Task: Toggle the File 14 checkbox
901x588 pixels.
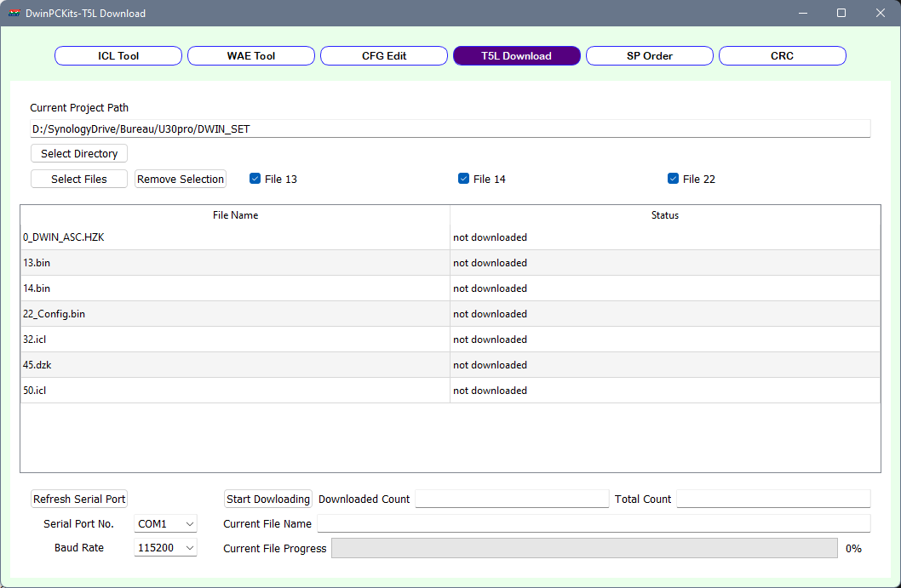Action: 464,179
